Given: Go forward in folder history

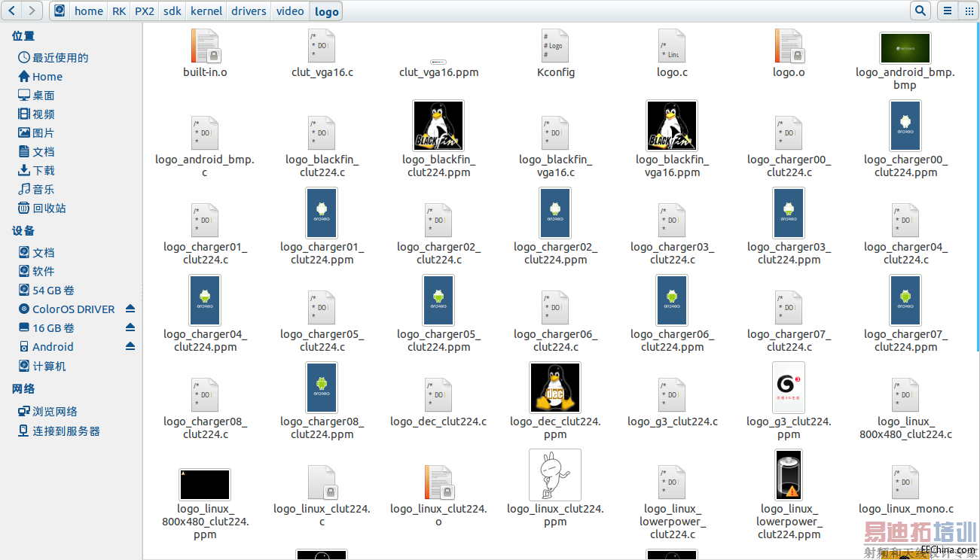Looking at the screenshot, I should tap(32, 11).
